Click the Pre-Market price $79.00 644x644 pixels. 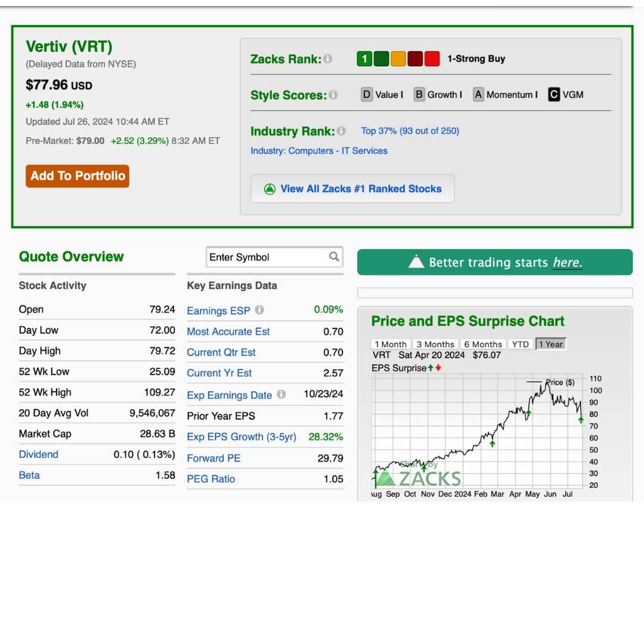click(91, 141)
